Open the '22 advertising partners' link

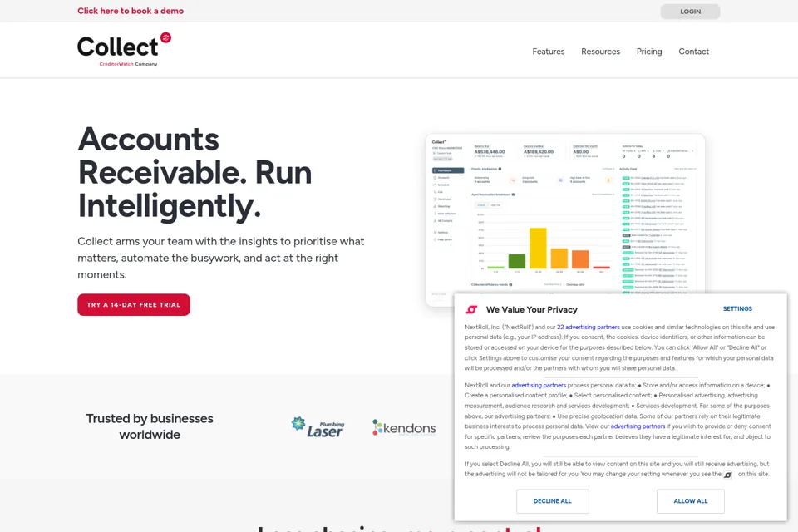[589, 328]
